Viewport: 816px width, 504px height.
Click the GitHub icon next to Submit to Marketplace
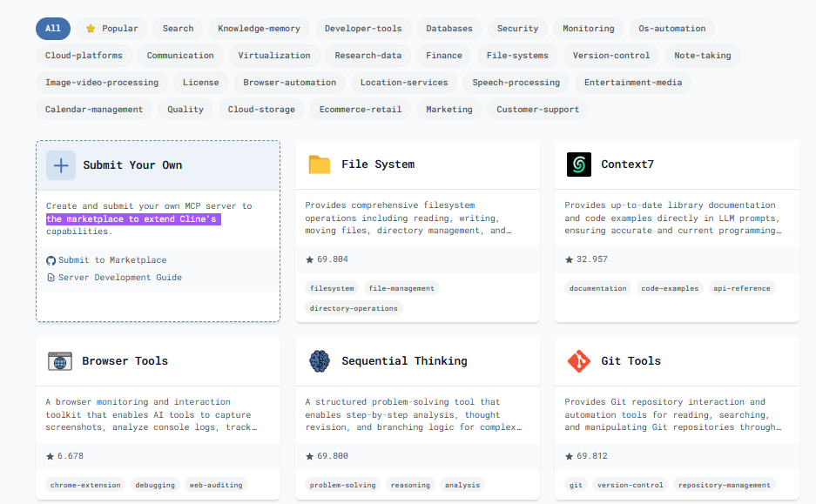tap(51, 260)
